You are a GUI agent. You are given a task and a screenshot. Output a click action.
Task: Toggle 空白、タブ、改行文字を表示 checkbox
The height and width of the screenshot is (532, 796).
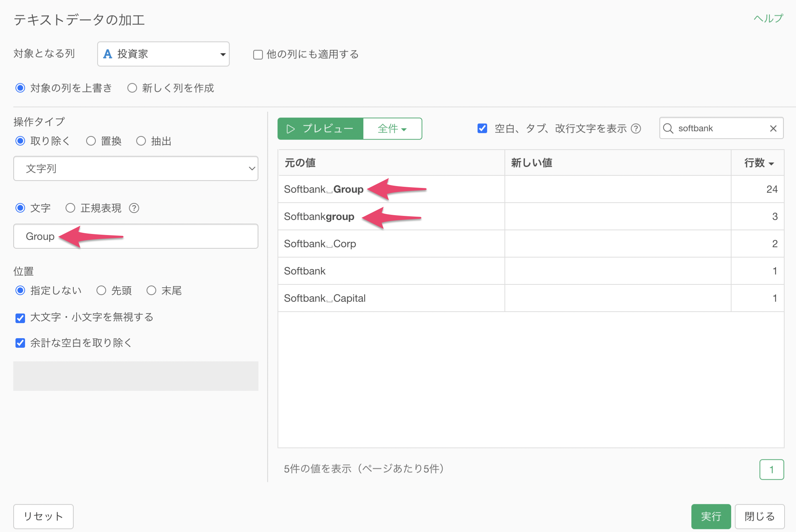point(482,128)
